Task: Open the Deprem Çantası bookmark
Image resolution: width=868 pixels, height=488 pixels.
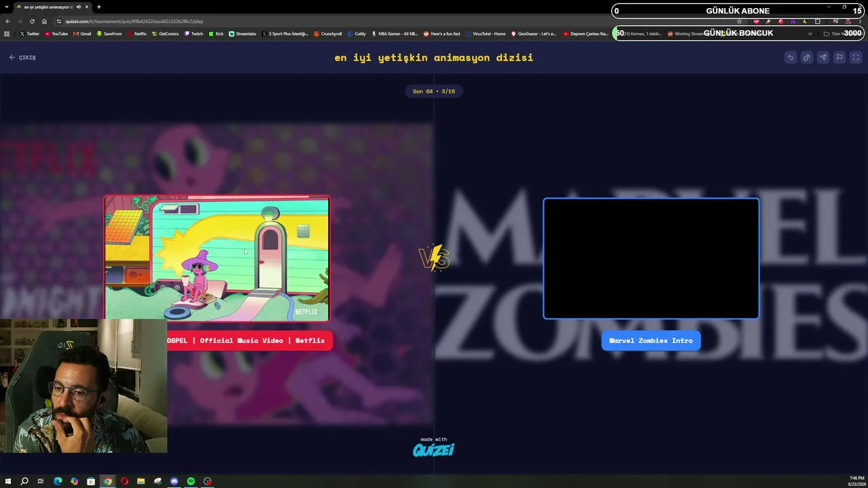Action: click(x=586, y=34)
